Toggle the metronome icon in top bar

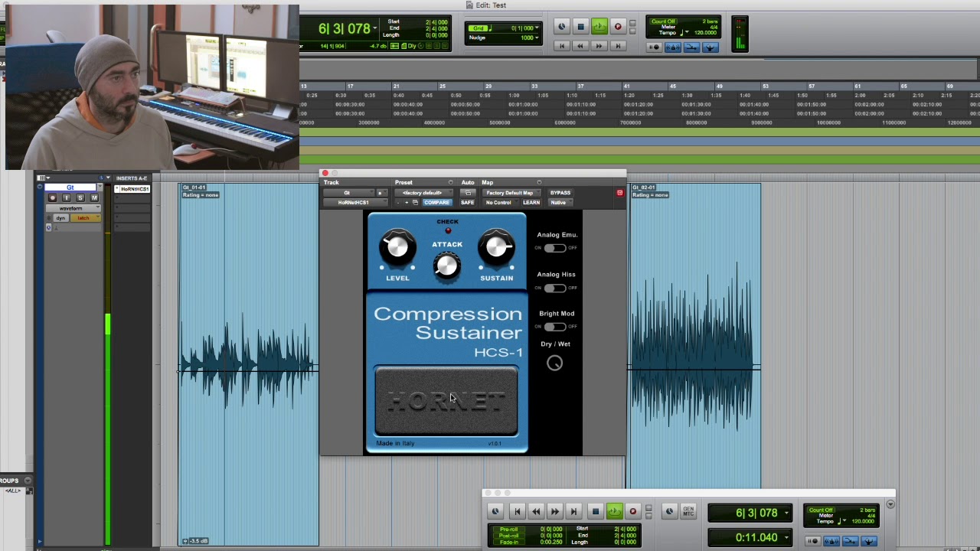pos(672,47)
